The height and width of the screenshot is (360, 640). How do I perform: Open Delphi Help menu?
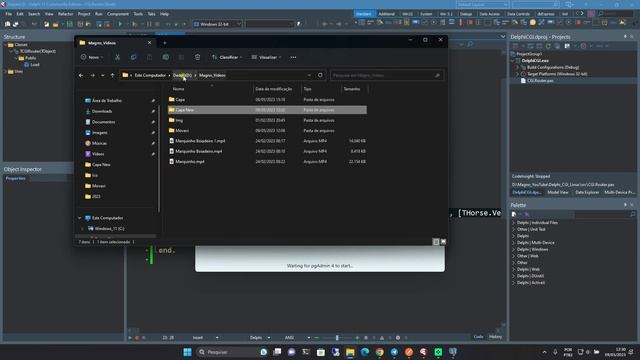(164, 14)
